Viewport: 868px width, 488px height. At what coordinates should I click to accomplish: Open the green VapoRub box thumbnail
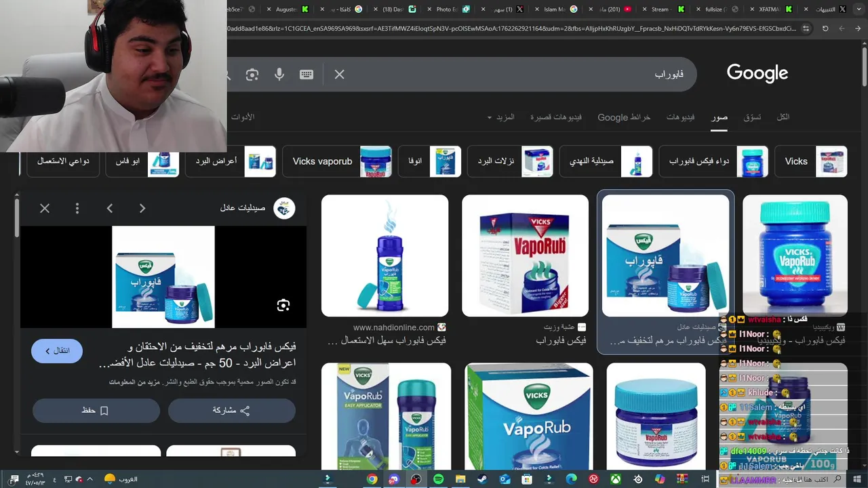pos(529,416)
